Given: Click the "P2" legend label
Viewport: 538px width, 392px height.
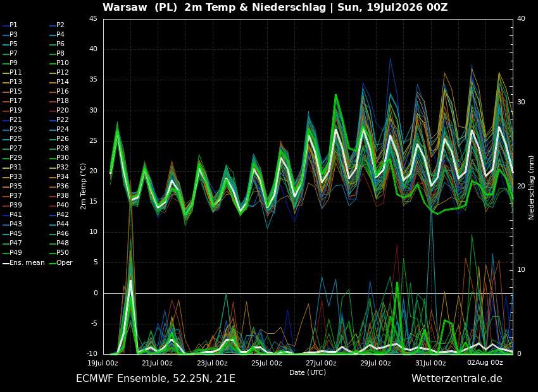Looking at the screenshot, I should [60, 25].
